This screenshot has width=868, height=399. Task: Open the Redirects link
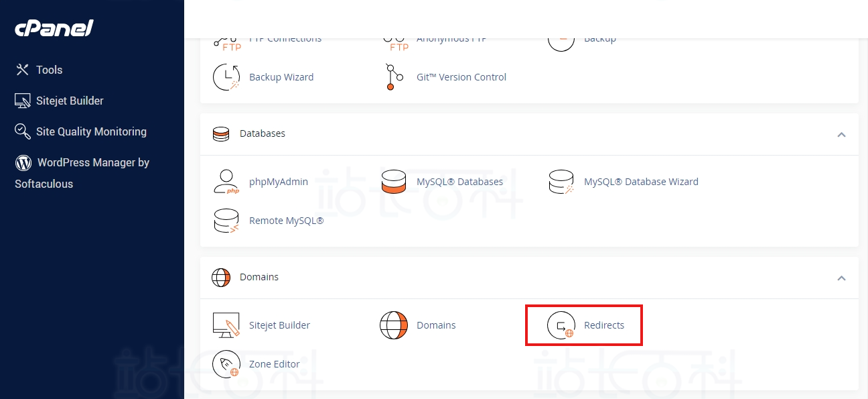(x=604, y=325)
